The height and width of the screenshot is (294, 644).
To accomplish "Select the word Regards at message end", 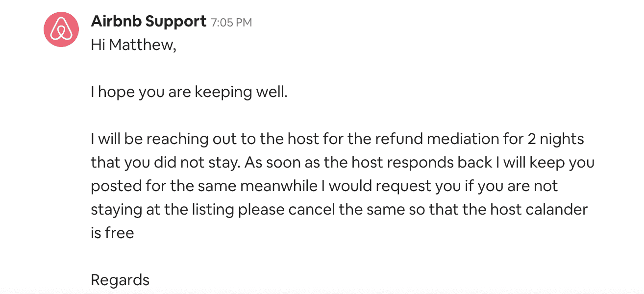I will pos(120,280).
